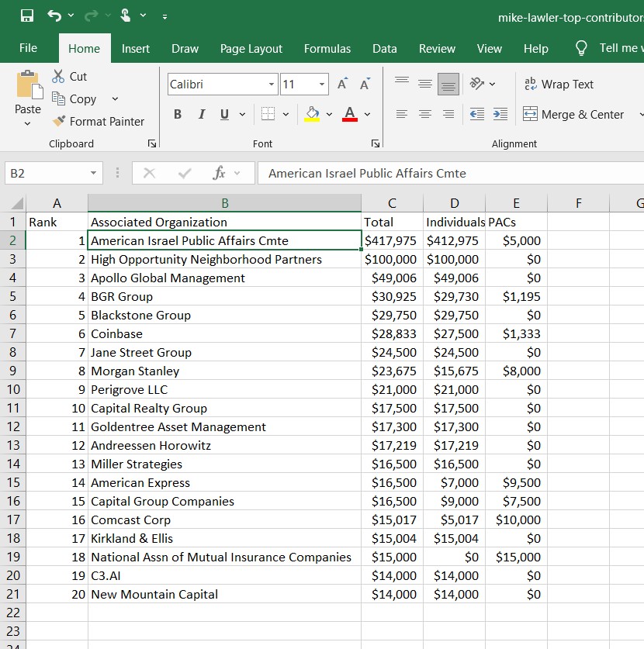Apply the yellow fill color
This screenshot has height=649, width=644.
(x=312, y=114)
